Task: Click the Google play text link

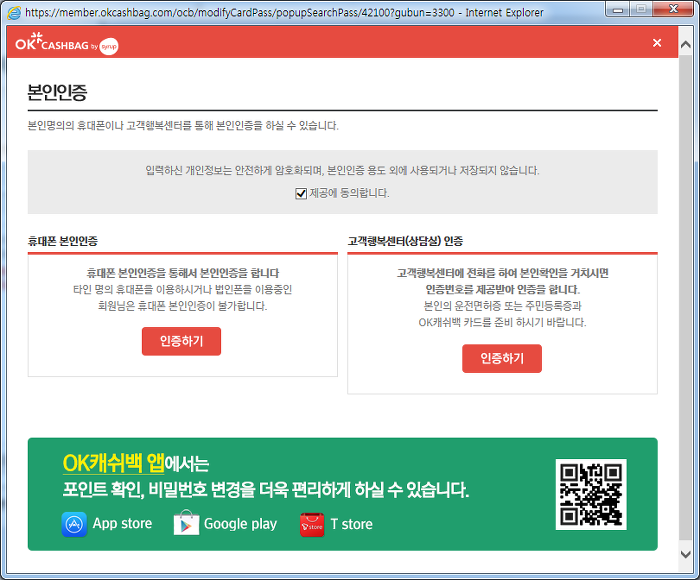Action: point(241,524)
